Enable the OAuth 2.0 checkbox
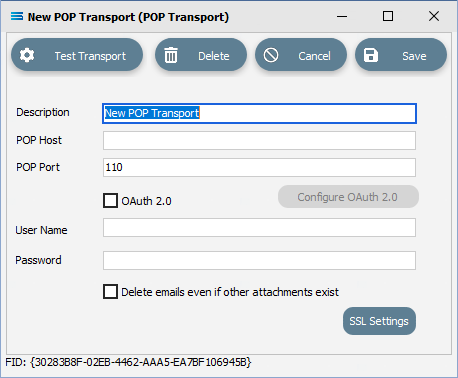 (110, 201)
